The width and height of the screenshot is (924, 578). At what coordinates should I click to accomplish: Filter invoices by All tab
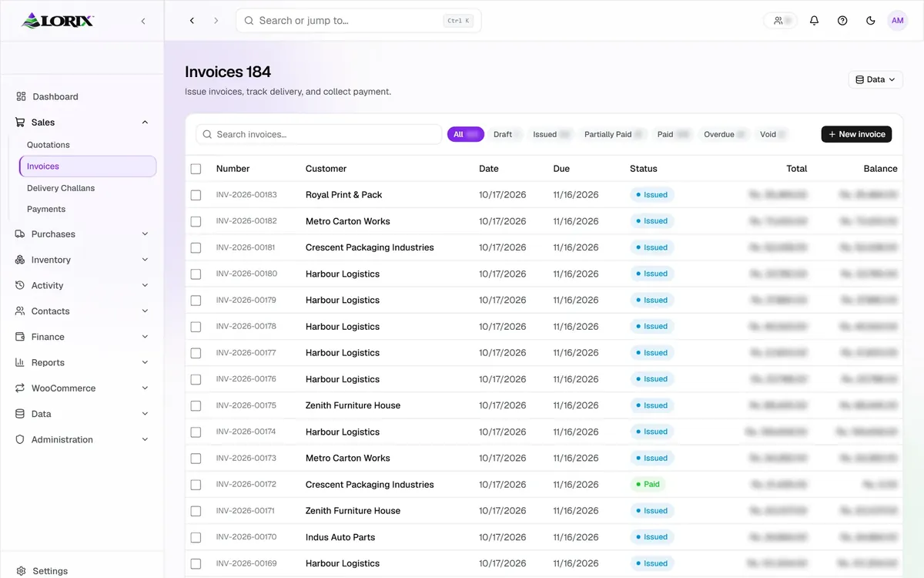pos(466,134)
